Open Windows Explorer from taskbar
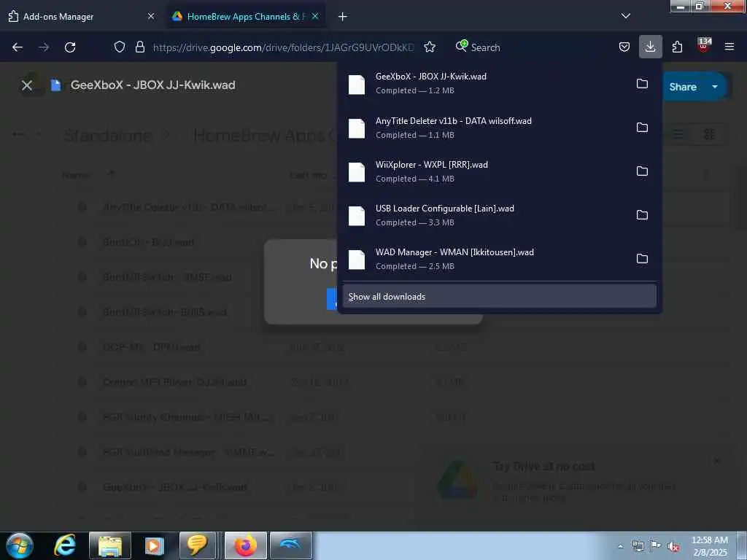 tap(109, 545)
